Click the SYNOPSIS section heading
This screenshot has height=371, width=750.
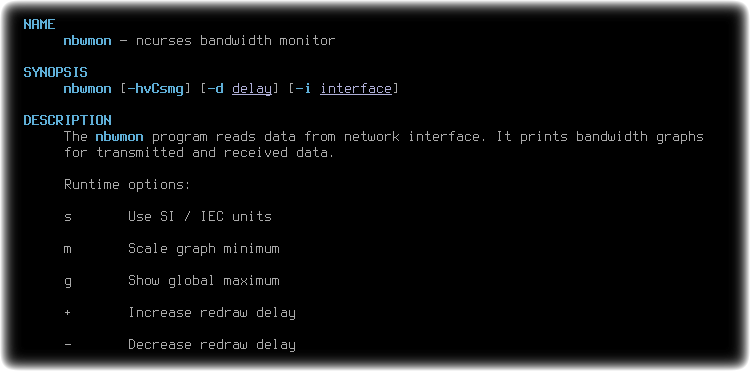[55, 72]
